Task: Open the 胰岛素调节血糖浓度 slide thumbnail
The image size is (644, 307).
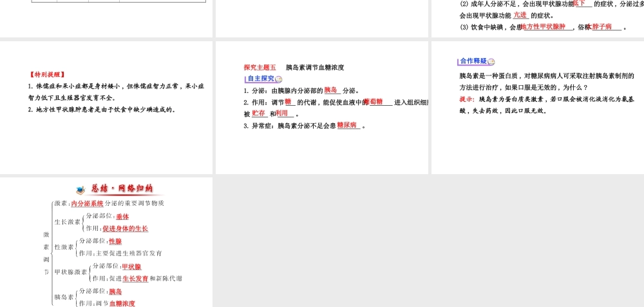Action: (x=321, y=108)
